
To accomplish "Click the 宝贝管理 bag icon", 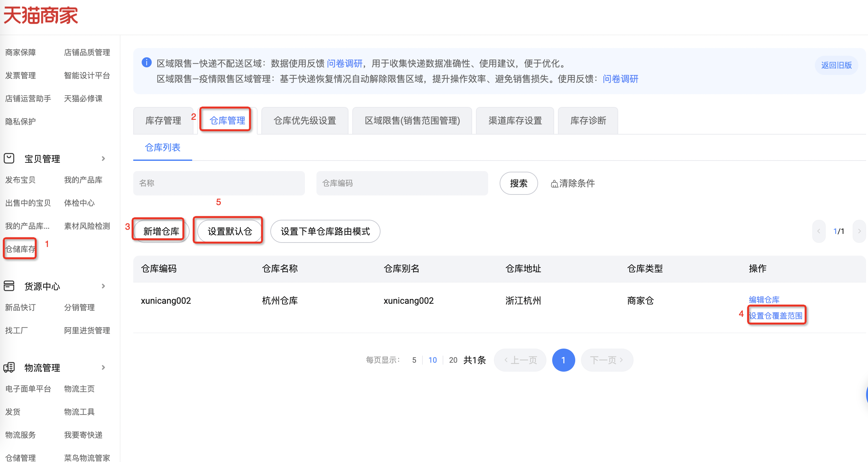I will [9, 158].
